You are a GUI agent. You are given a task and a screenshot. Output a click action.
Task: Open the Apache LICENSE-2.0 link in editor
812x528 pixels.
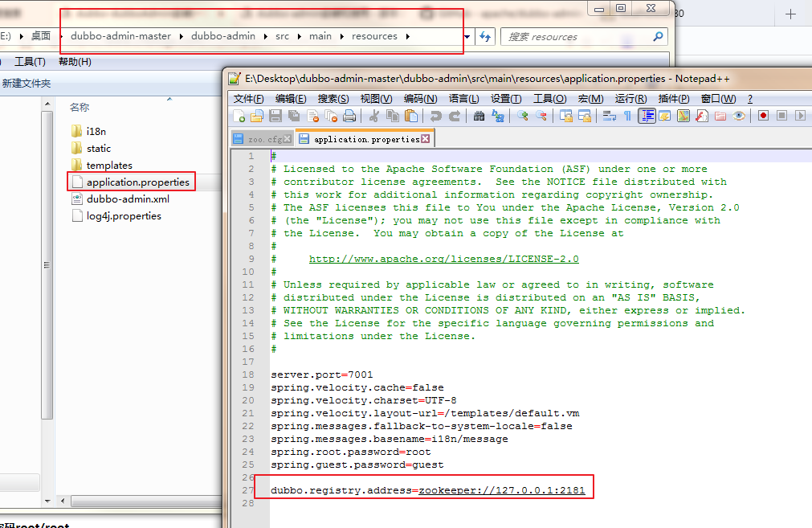point(444,259)
